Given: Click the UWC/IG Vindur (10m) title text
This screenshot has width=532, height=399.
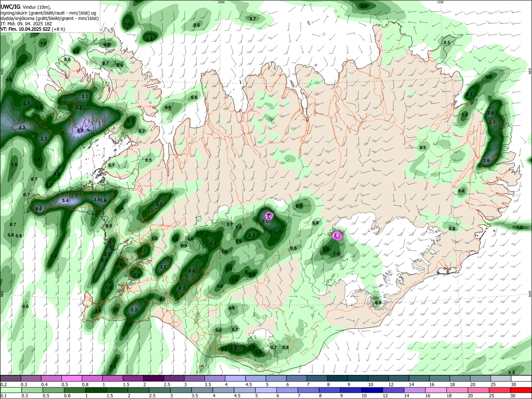Looking at the screenshot, I should coord(25,7).
